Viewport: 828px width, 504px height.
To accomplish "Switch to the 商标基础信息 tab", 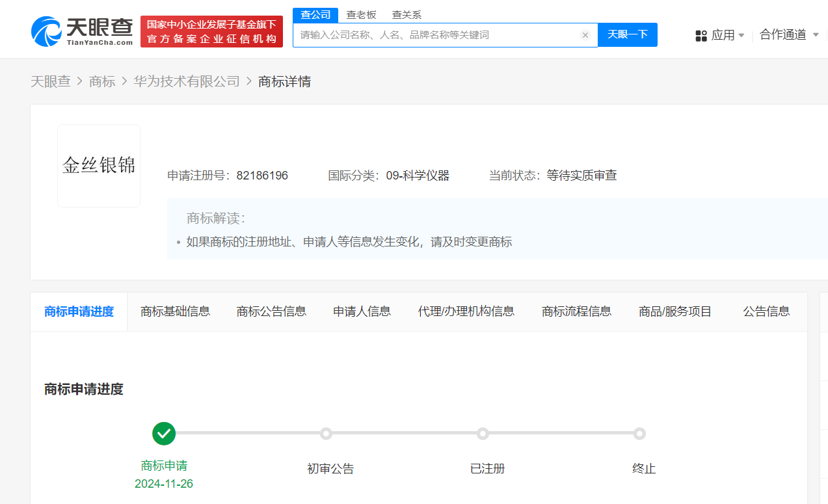I will tap(175, 312).
